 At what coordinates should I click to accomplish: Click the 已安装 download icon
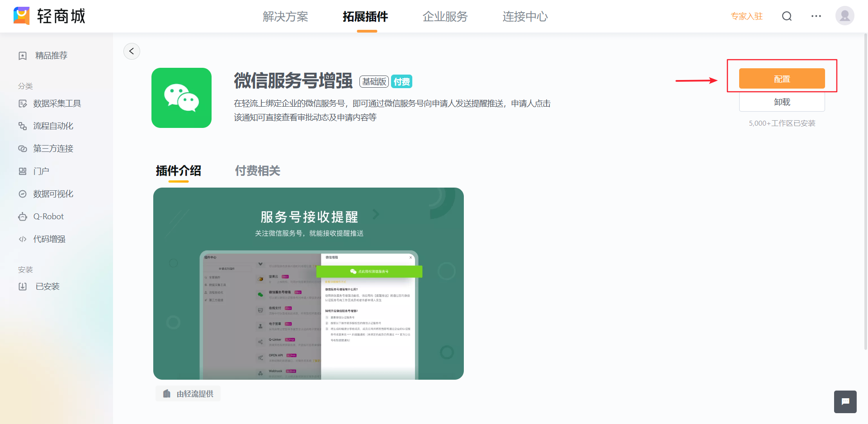tap(23, 287)
